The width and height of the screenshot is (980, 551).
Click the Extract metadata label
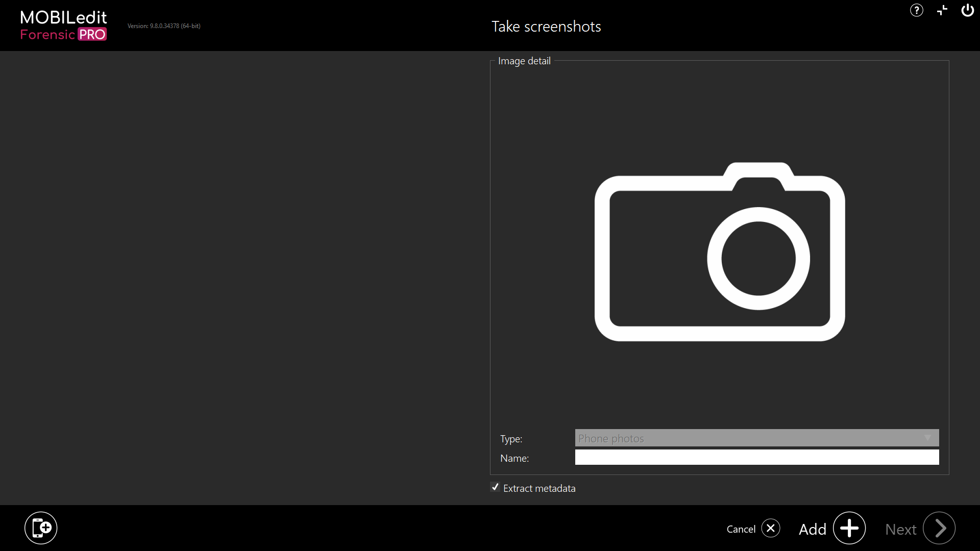(539, 488)
